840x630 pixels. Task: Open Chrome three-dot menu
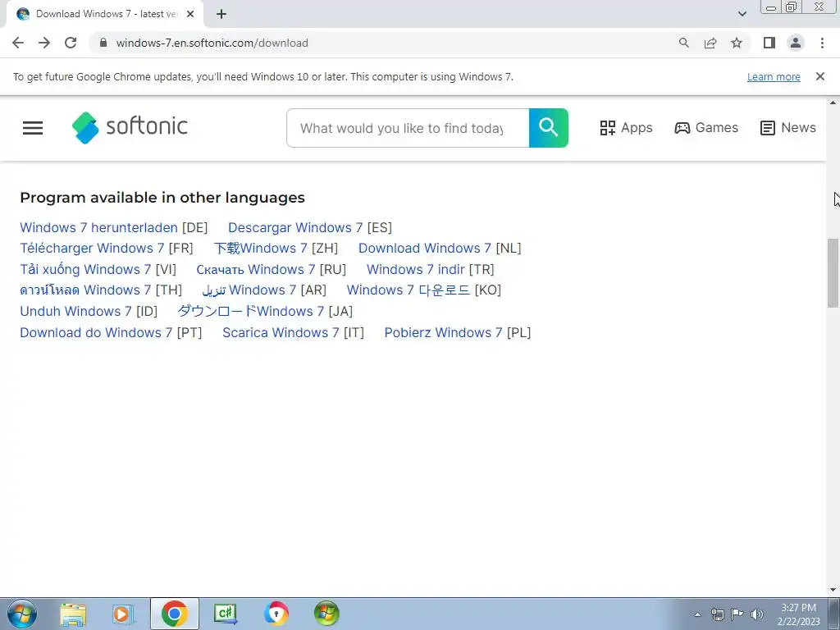822,43
